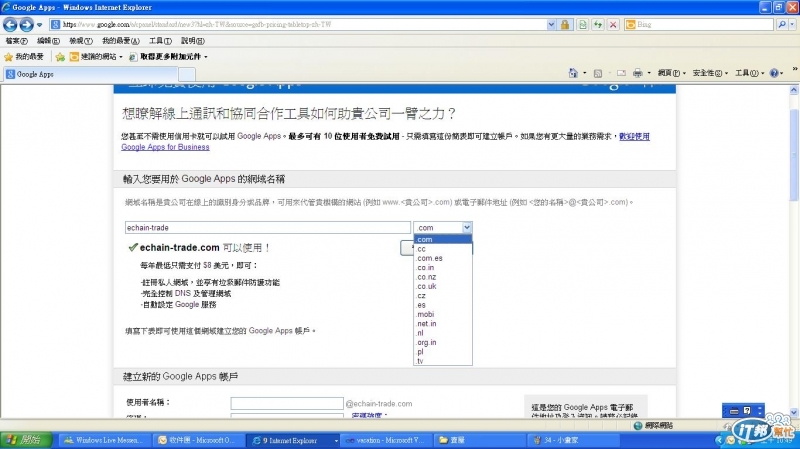Click the red Stop loading icon
This screenshot has width=800, height=449.
coord(613,24)
